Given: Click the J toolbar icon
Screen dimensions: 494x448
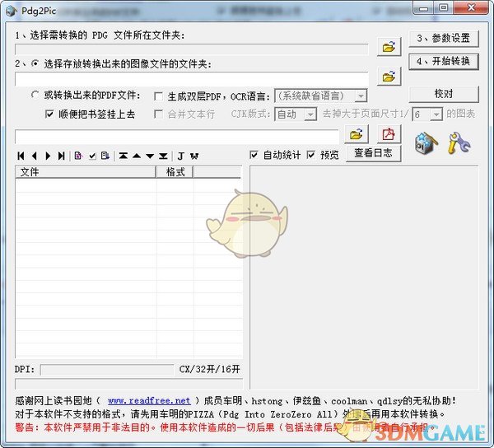Looking at the screenshot, I should tap(181, 156).
